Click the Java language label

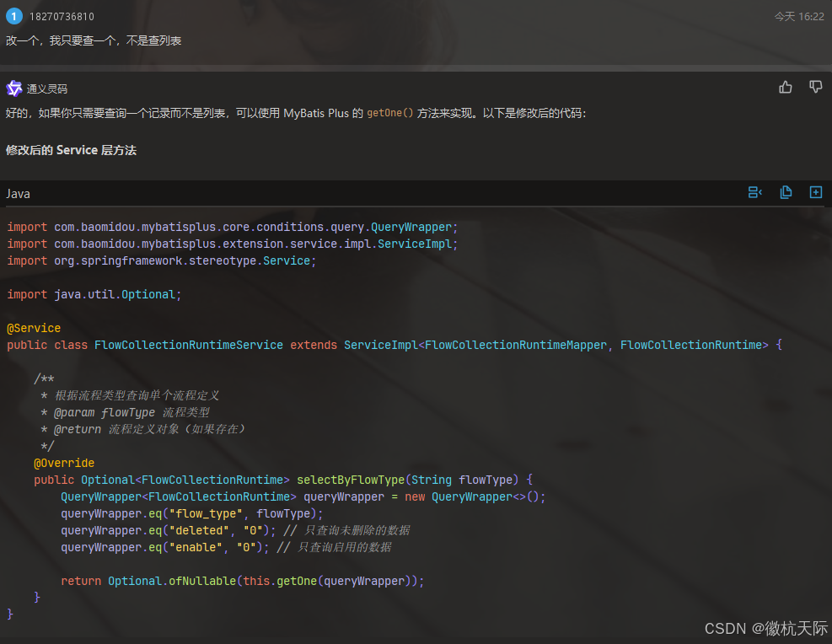18,194
